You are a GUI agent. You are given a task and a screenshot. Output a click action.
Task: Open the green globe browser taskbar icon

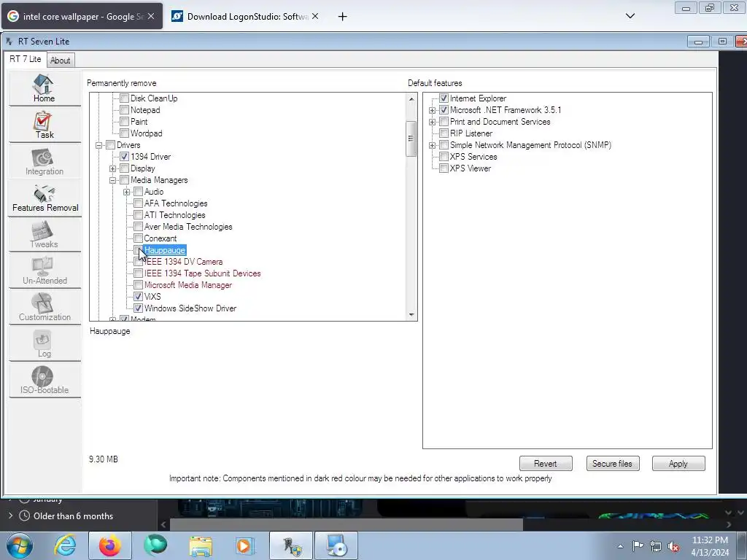click(x=155, y=545)
